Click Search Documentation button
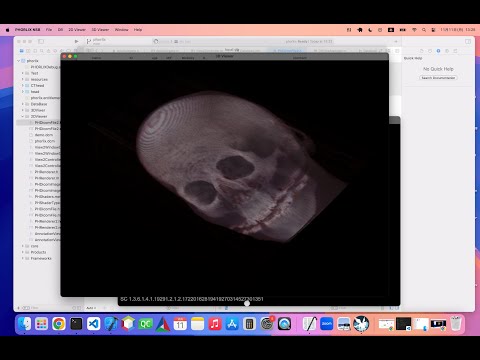 (x=438, y=78)
